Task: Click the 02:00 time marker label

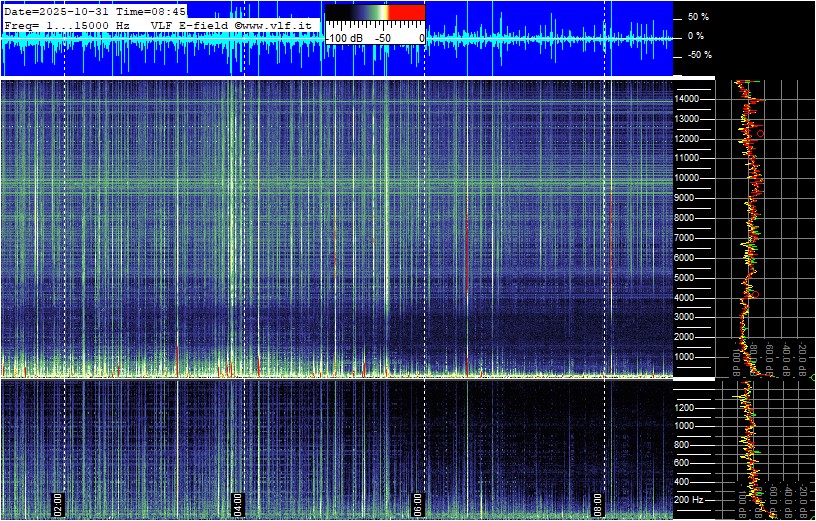Action: pos(57,503)
